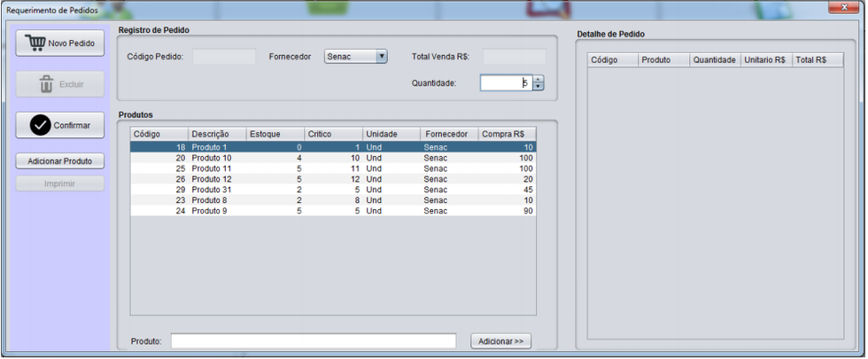
Task: Click the Compra R$ column header
Action: [x=507, y=134]
